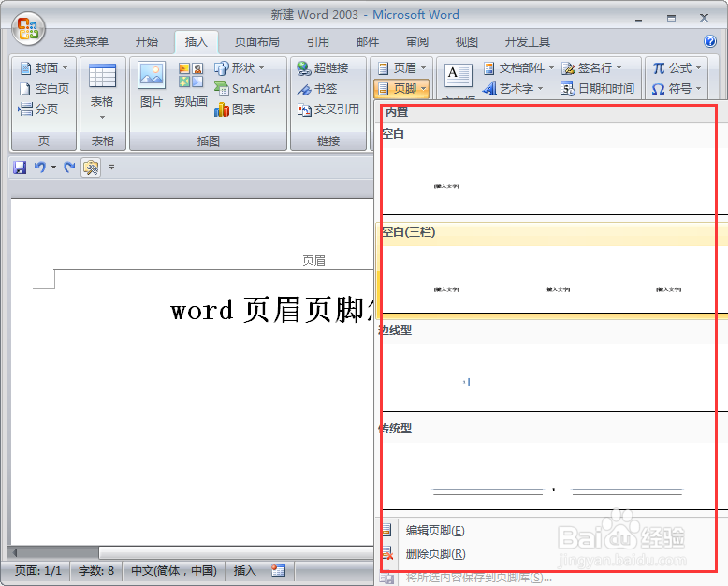The height and width of the screenshot is (586, 728).
Task: Choose the 空白(三栏) footer preset
Action: [551, 270]
